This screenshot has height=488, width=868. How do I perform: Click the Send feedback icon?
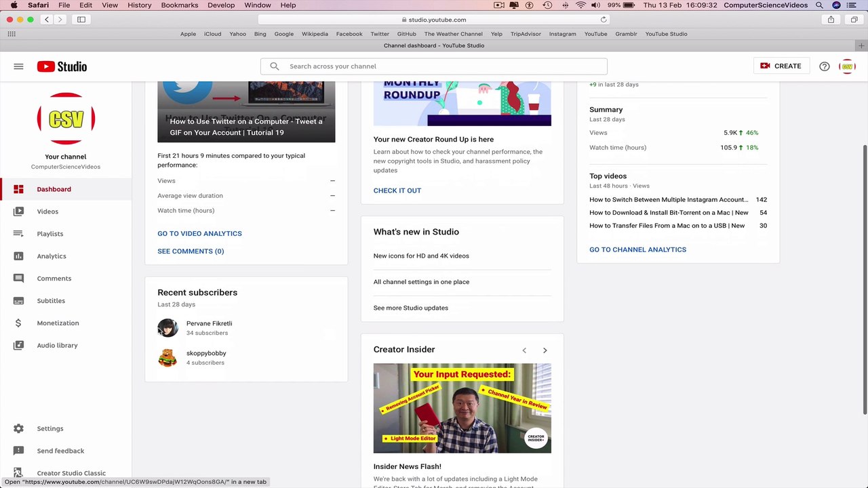18,451
